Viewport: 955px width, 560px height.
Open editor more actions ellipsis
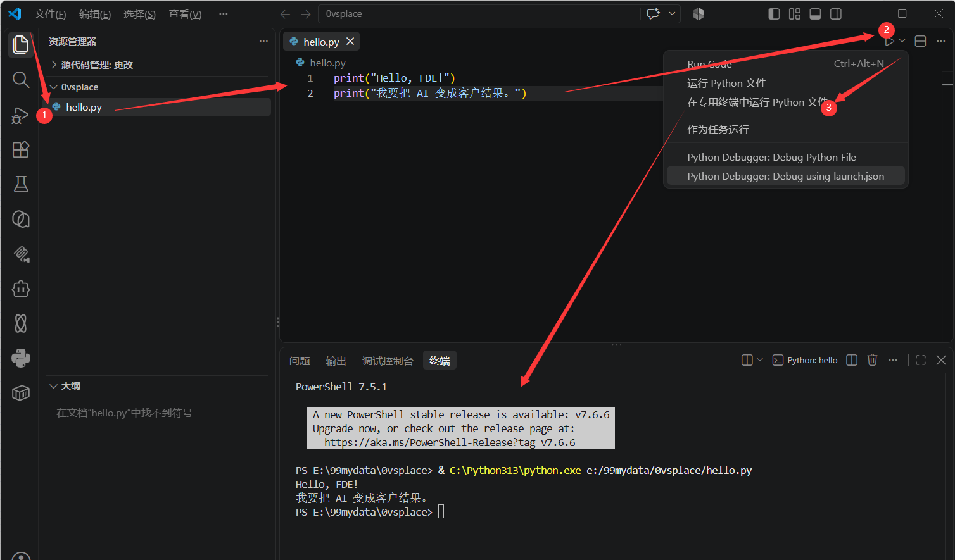click(941, 41)
